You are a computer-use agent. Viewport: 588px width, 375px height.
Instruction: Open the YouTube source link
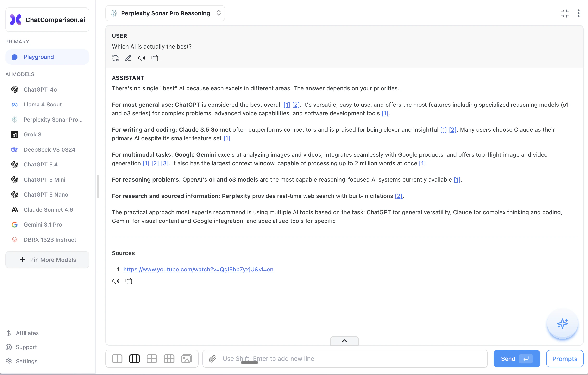pyautogui.click(x=198, y=269)
